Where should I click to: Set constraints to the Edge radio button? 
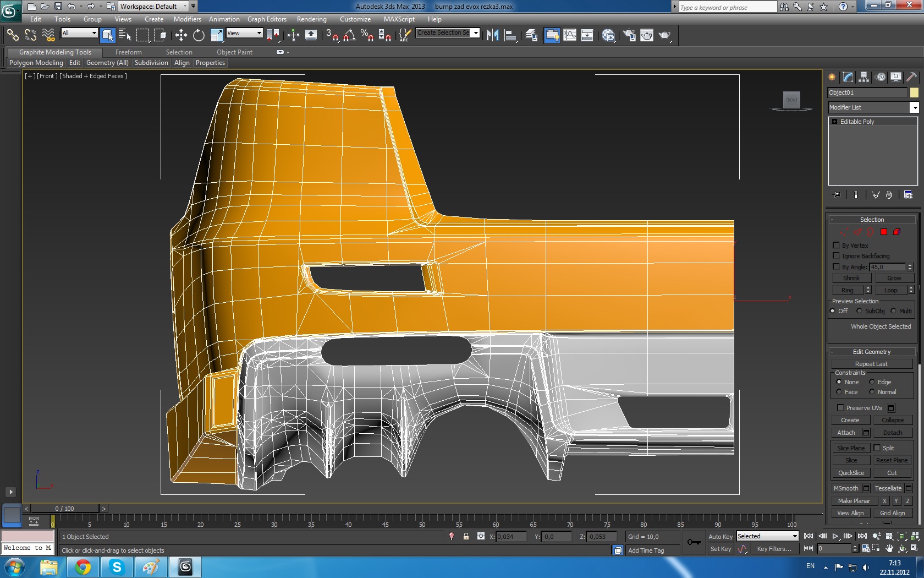pos(872,382)
